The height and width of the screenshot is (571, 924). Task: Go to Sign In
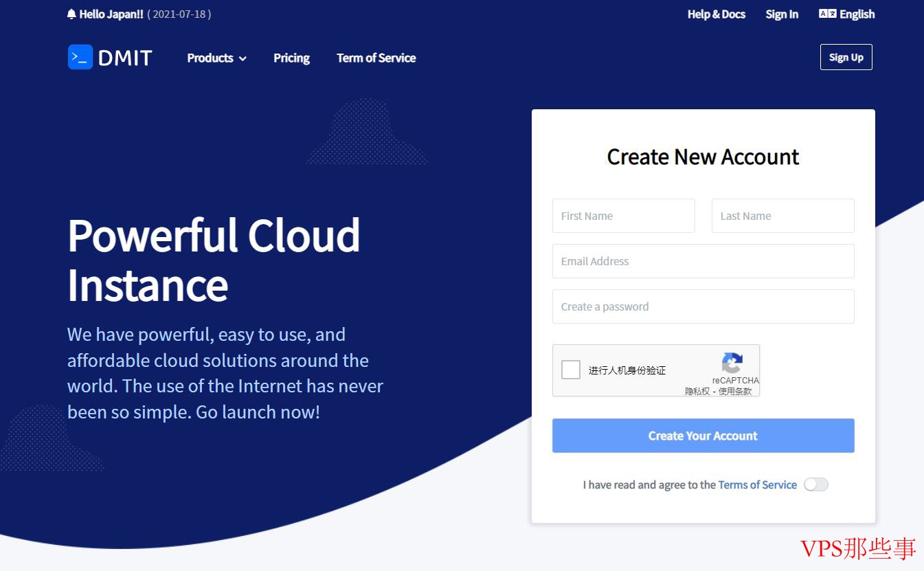(782, 14)
